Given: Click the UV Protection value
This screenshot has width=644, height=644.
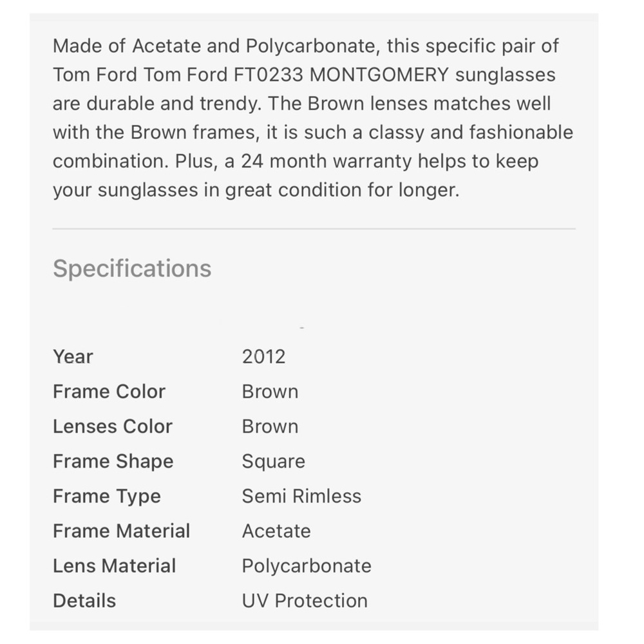Looking at the screenshot, I should (x=305, y=601).
